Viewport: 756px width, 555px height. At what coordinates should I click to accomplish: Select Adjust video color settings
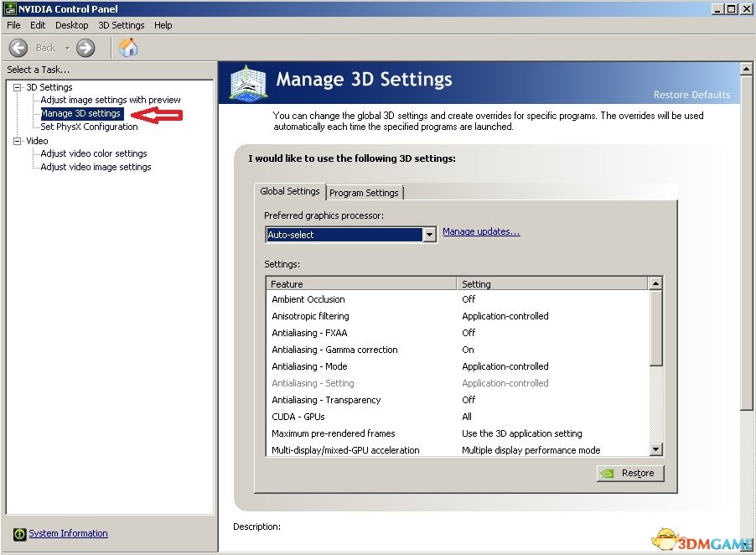(x=94, y=153)
